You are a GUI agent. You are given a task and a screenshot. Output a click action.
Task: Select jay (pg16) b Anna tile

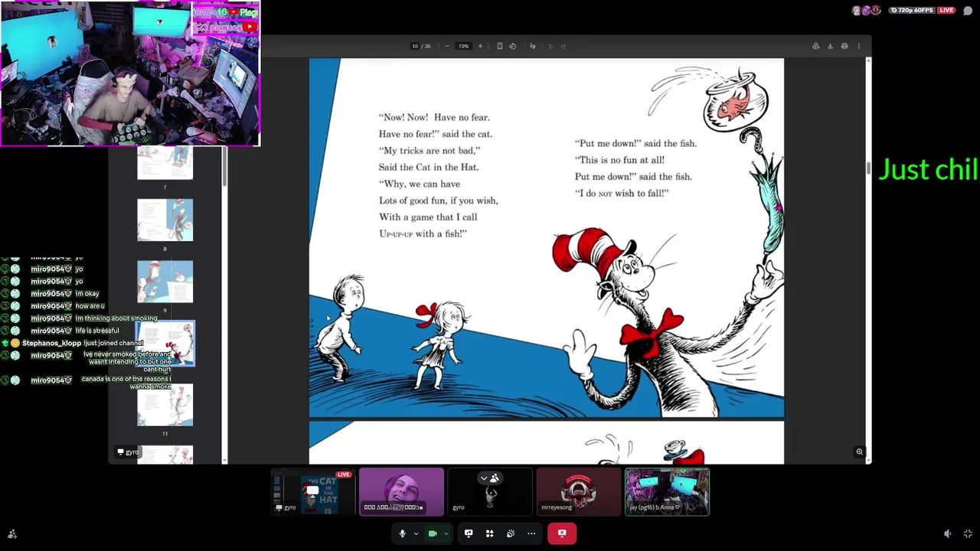coord(668,492)
